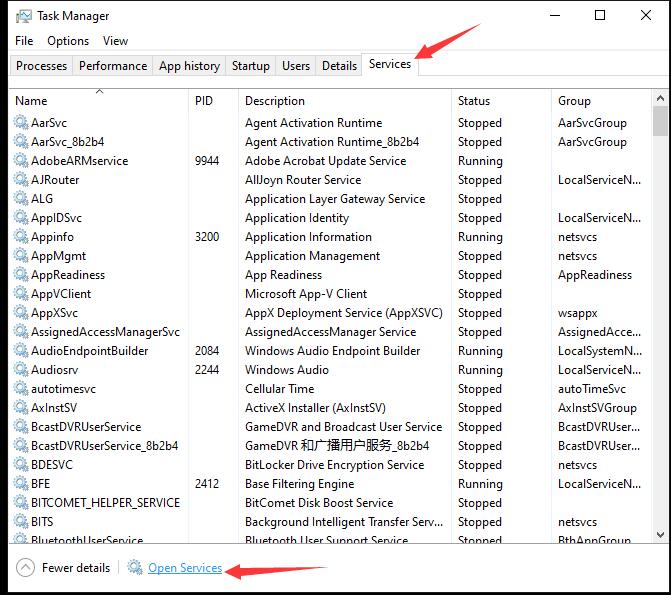Click the gear icon beside BcastDVRUserService_8b2b4
The image size is (671, 595).
pyautogui.click(x=21, y=445)
